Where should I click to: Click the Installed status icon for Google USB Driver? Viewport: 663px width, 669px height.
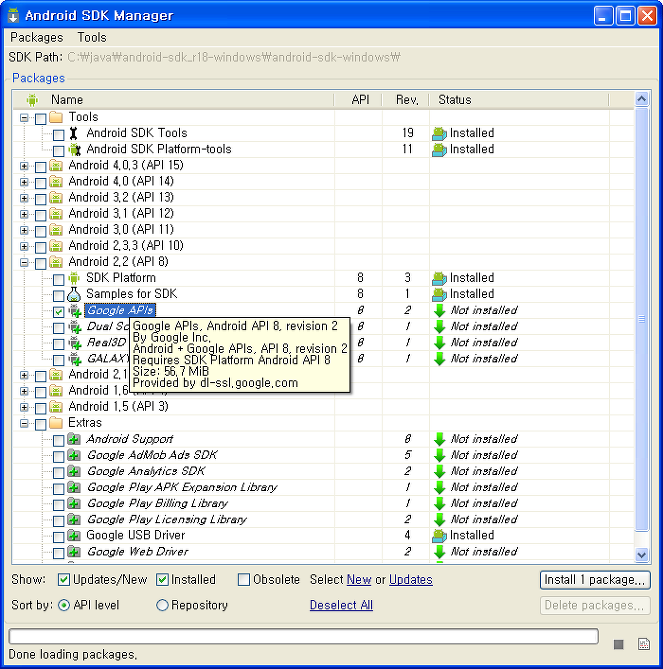[439, 536]
